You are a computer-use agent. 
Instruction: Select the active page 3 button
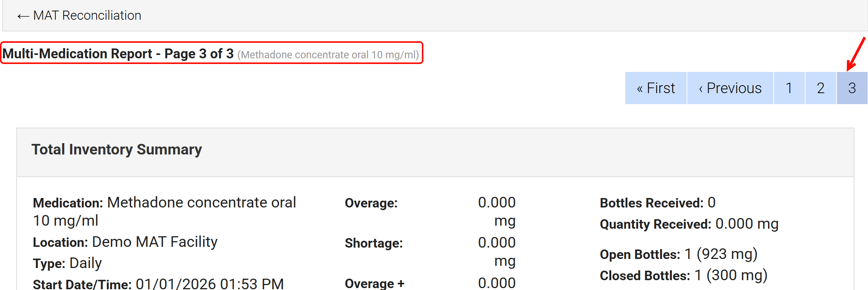(852, 88)
